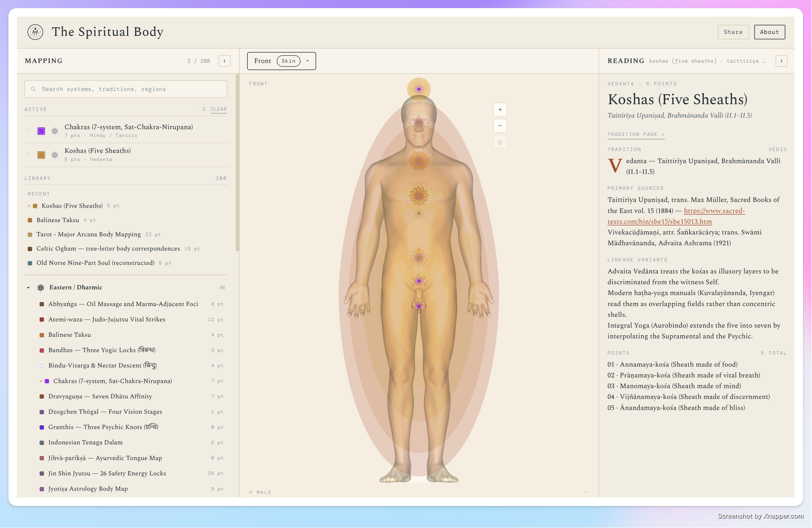Click the minimize dash at viewer bottom-right
Image resolution: width=812 pixels, height=528 pixels.
point(586,492)
